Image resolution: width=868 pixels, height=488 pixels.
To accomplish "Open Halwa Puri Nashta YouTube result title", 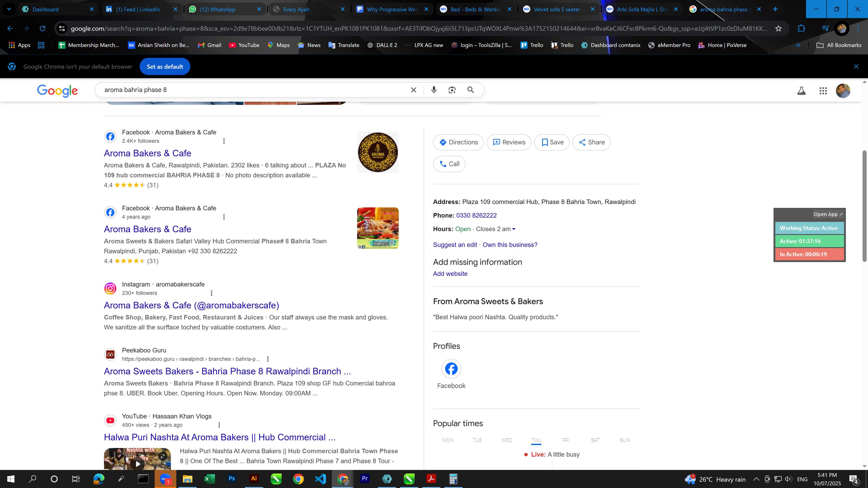I will point(220,437).
